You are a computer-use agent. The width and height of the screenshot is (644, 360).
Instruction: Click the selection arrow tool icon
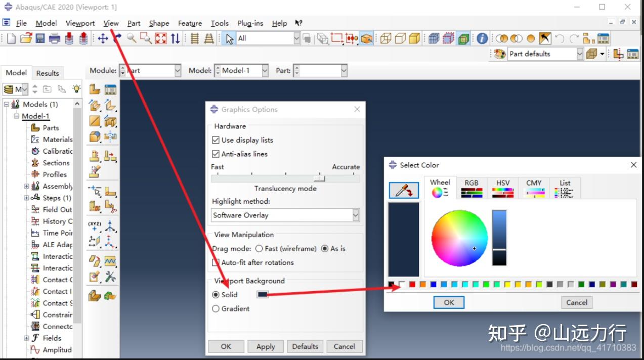230,38
